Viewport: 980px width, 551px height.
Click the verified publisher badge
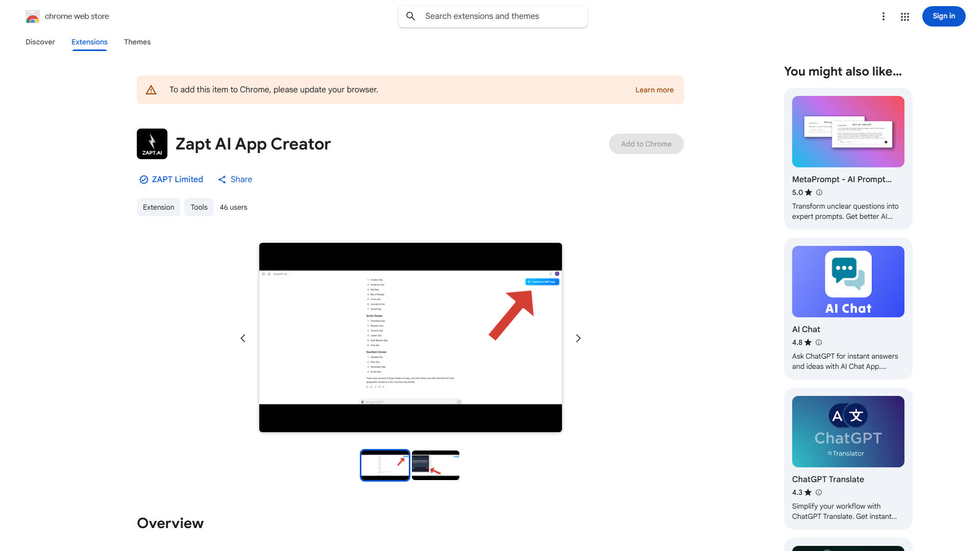point(143,179)
